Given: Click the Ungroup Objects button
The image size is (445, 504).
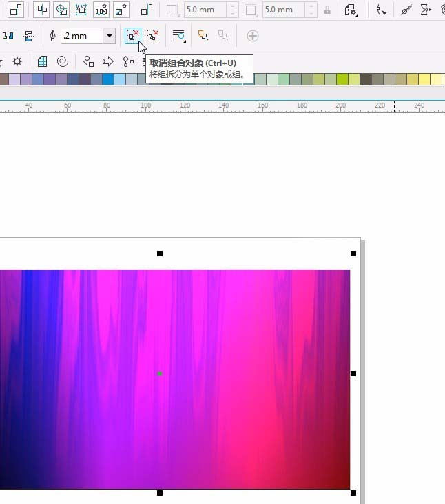Looking at the screenshot, I should pos(132,36).
